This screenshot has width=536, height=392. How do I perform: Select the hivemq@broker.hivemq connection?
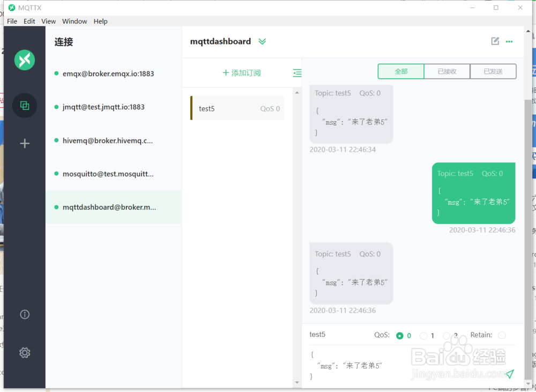114,140
